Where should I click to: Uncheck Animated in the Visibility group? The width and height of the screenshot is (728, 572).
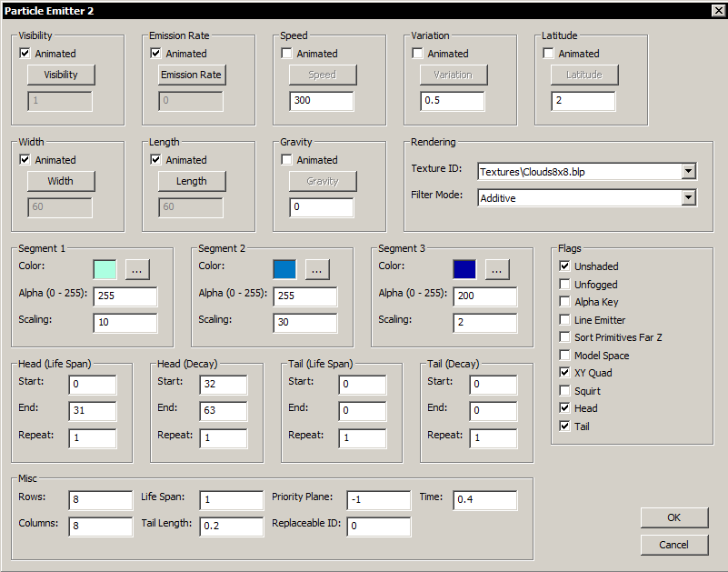pos(25,54)
